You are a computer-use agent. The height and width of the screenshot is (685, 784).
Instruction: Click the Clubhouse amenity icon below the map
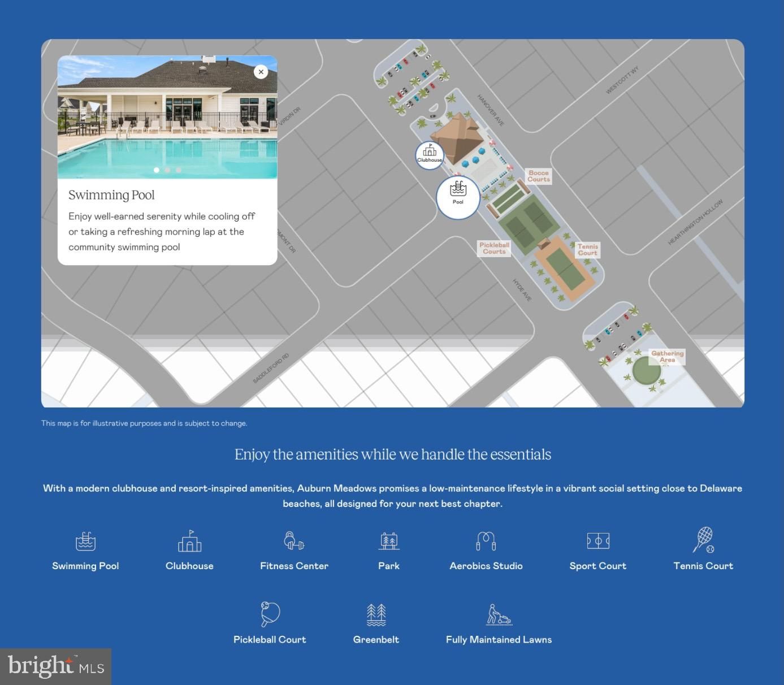click(x=189, y=541)
